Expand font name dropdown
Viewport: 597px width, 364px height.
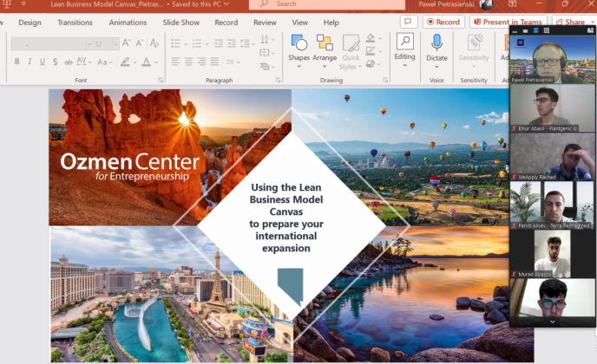tap(89, 44)
